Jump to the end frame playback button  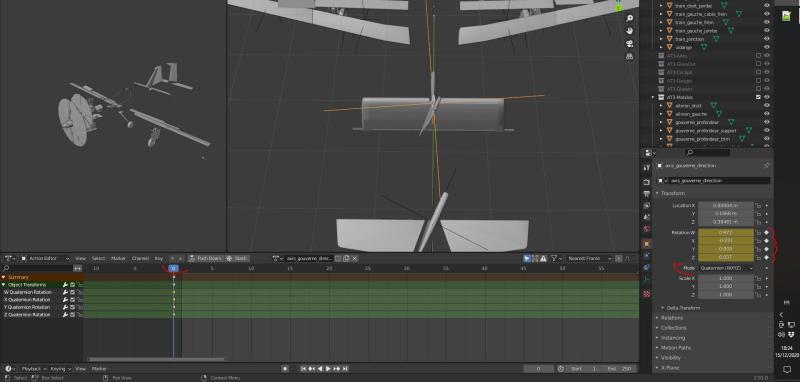click(345, 368)
